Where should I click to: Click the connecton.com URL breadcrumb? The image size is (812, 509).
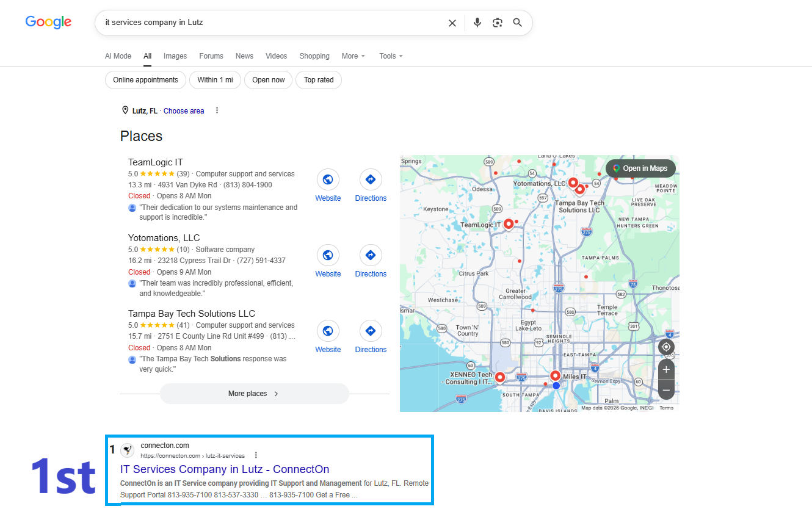click(x=192, y=456)
